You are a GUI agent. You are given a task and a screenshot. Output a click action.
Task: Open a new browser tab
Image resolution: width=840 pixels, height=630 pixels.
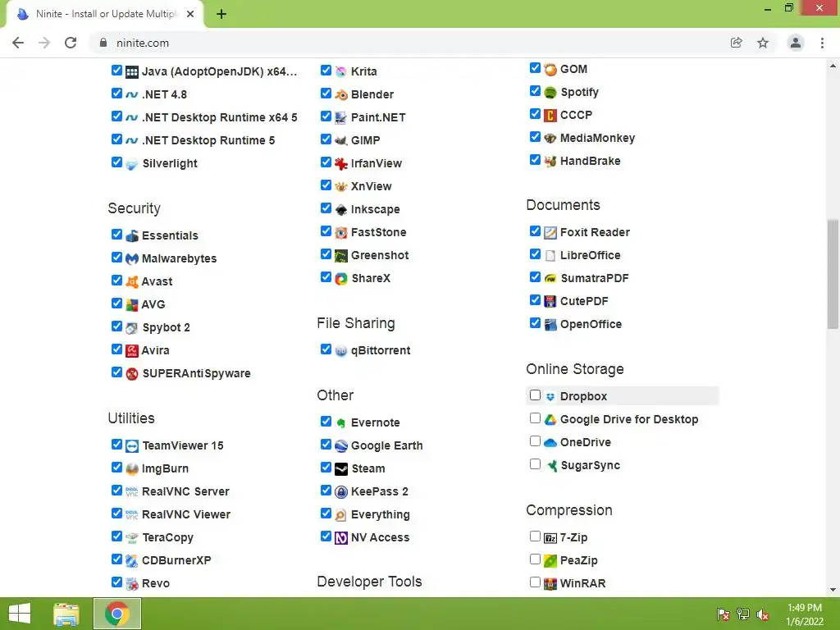(221, 15)
